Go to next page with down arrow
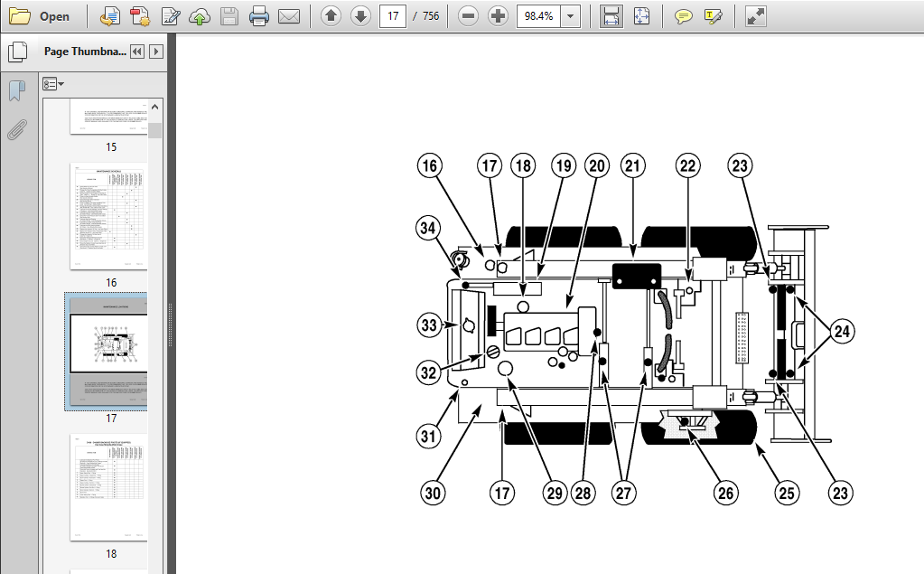Image resolution: width=924 pixels, height=574 pixels. click(x=360, y=16)
